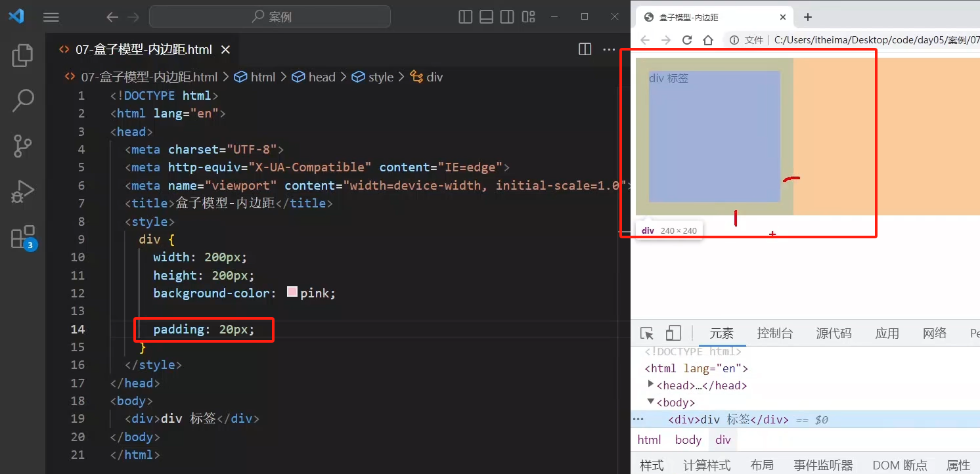Click the div 标签 box in the webpage

(x=715, y=137)
